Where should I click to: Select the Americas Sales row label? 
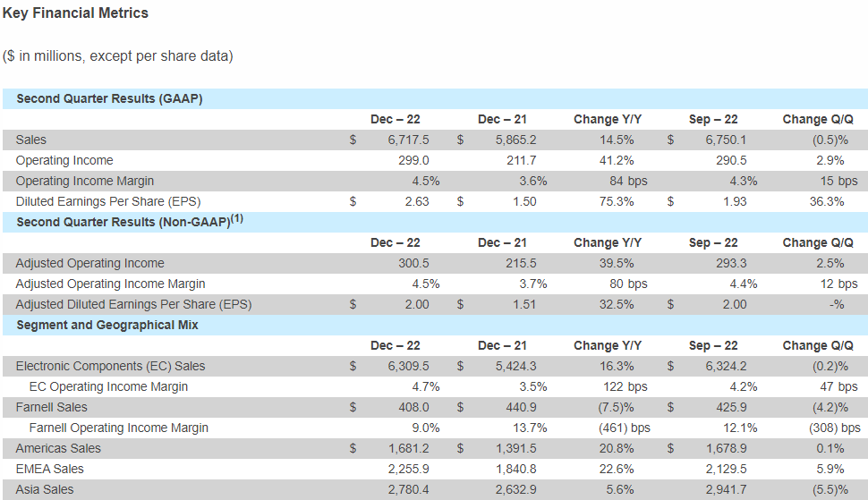point(58,448)
